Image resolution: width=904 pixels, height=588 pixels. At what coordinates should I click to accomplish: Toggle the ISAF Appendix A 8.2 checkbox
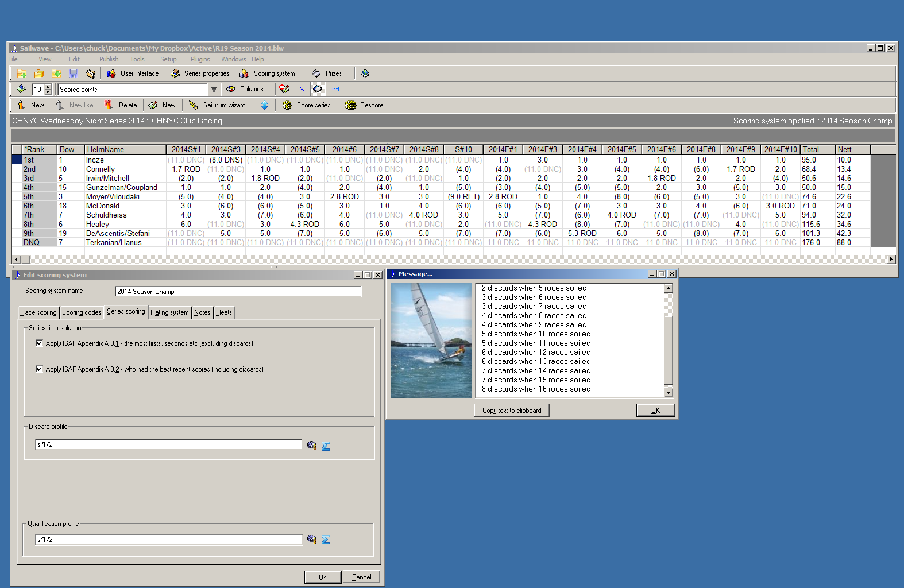(39, 369)
